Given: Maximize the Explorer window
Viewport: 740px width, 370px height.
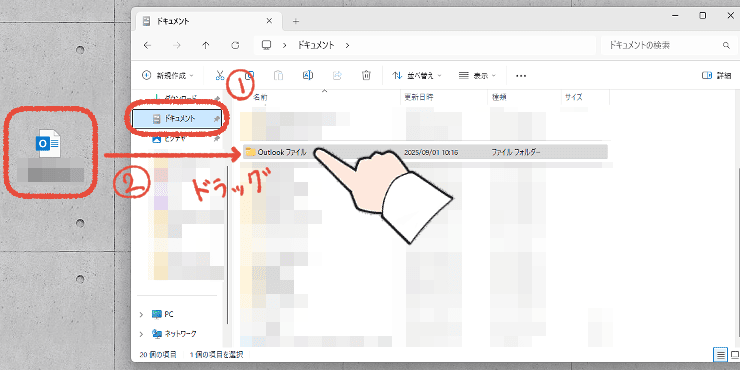Looking at the screenshot, I should [x=703, y=16].
